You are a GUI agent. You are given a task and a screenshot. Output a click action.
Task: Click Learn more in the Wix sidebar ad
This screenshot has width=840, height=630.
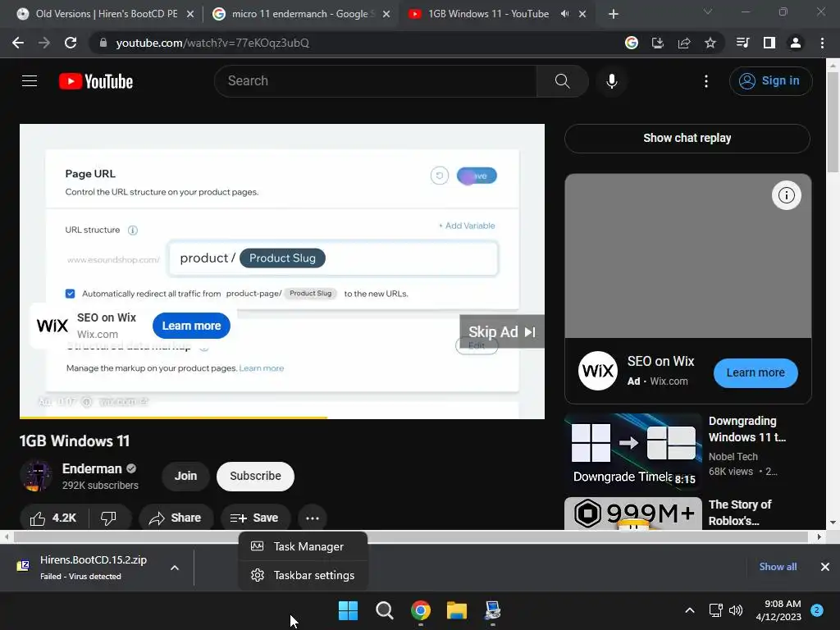pos(756,373)
